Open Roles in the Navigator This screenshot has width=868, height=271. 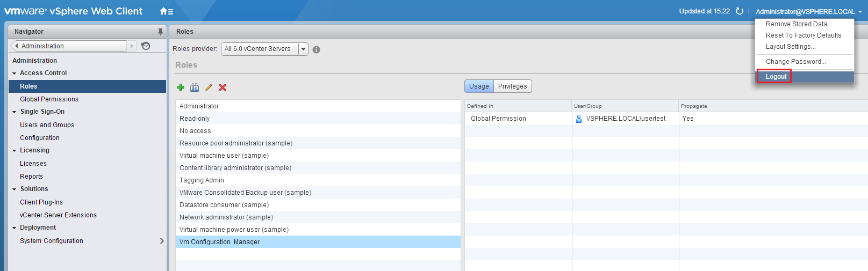pos(87,86)
